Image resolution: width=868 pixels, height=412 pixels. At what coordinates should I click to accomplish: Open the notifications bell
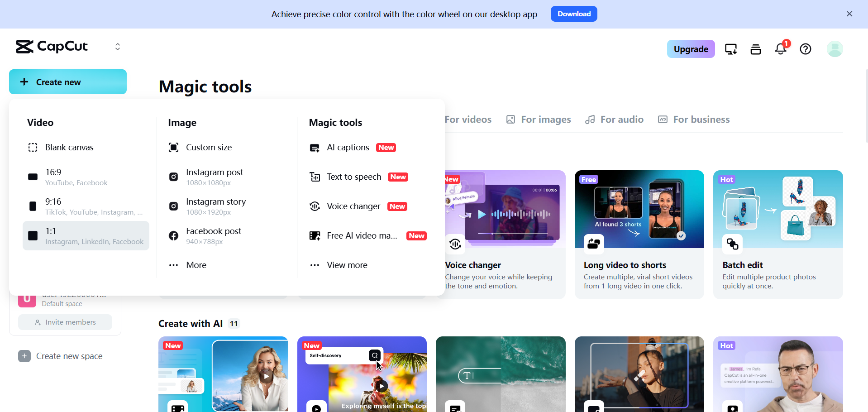(x=781, y=49)
